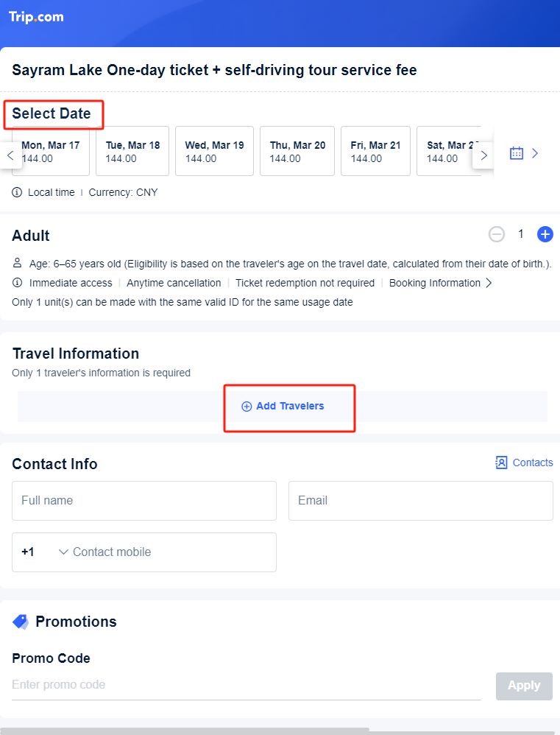This screenshot has width=560, height=735.
Task: Decrease adult count with minus icon
Action: (496, 234)
